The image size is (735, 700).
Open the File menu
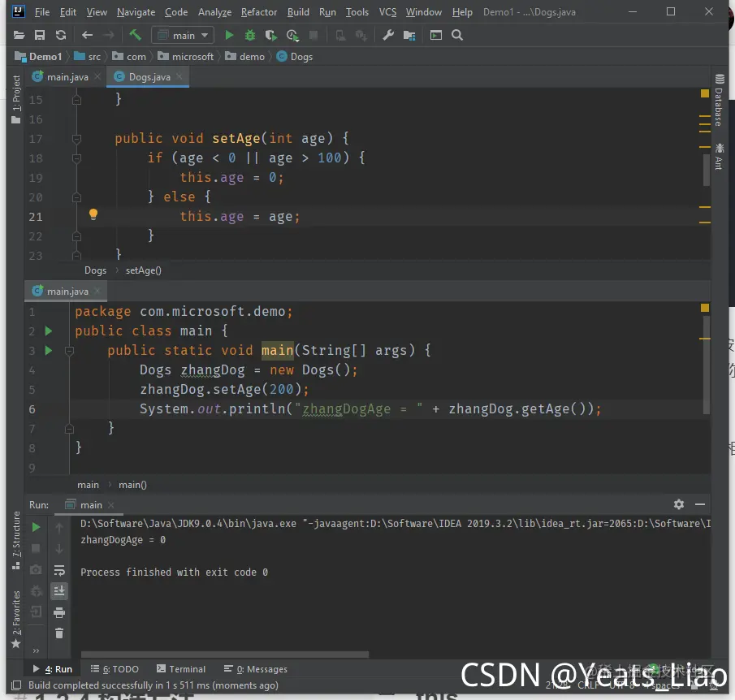click(41, 12)
